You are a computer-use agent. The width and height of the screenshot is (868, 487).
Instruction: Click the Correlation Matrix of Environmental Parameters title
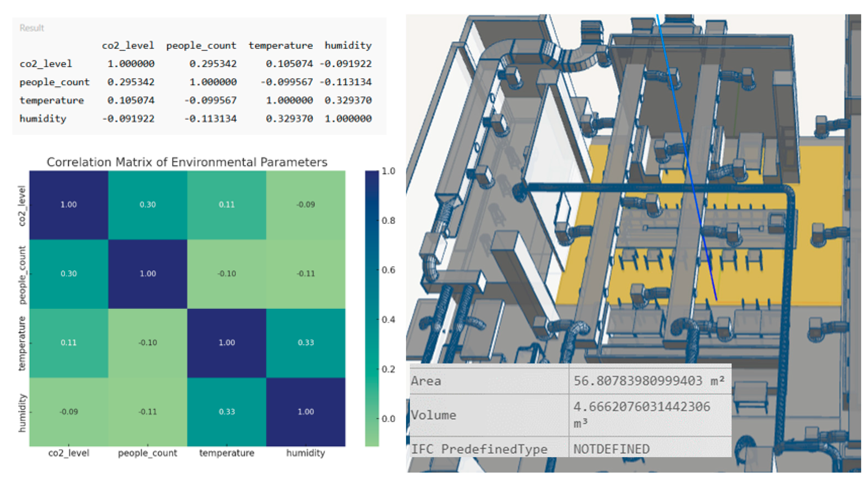click(187, 162)
